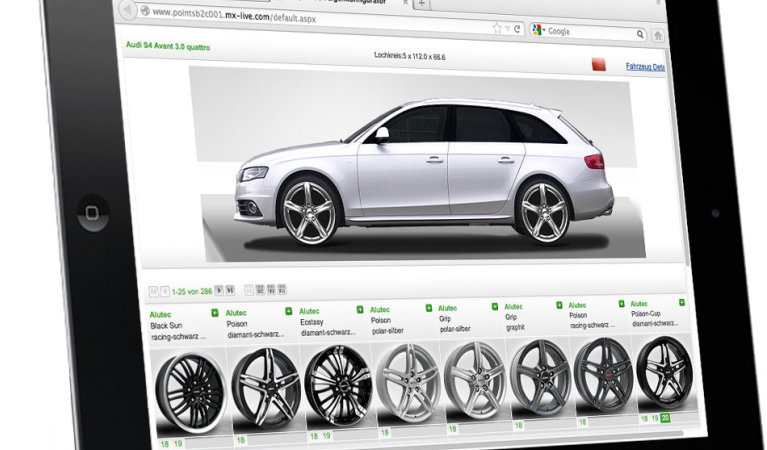Click green plus on Grip graphit wheel

click(x=559, y=305)
